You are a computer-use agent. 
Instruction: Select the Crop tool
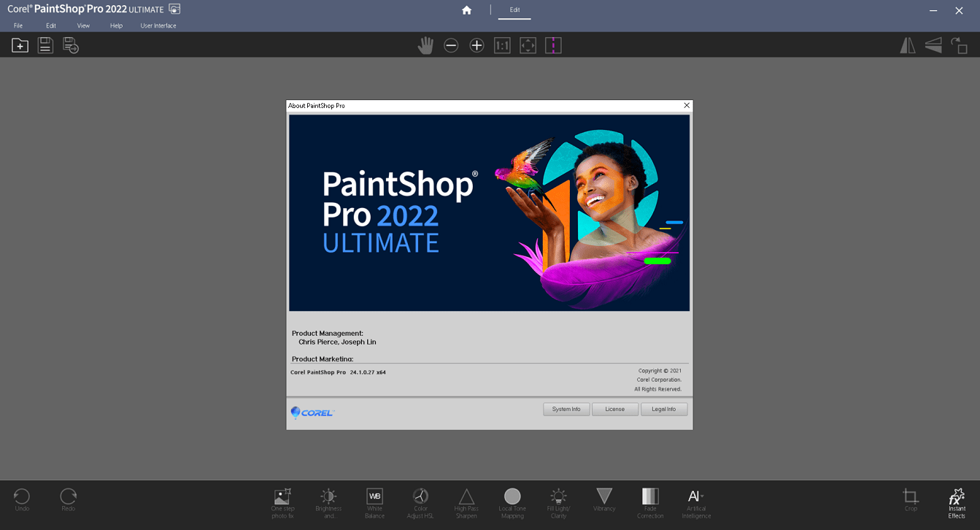click(911, 500)
